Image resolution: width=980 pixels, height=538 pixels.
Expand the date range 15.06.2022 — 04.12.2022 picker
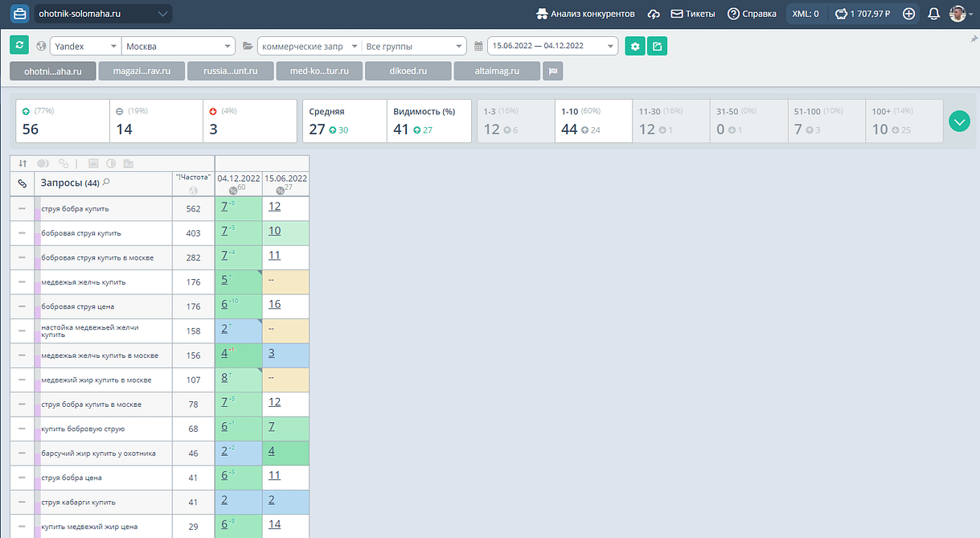[553, 46]
